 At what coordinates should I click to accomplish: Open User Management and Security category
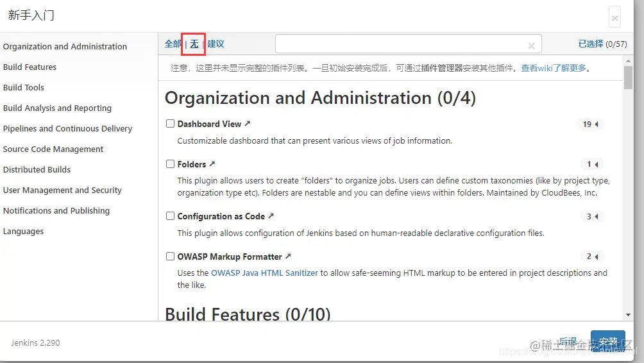62,190
